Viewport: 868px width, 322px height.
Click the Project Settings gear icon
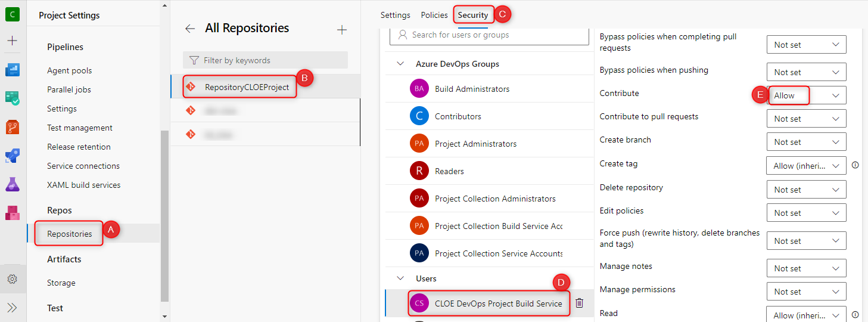tap(13, 279)
